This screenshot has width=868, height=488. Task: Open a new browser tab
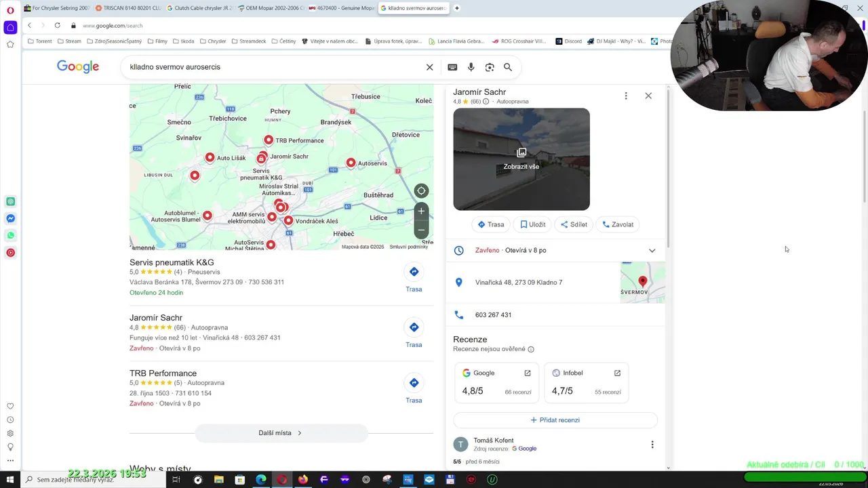(x=456, y=8)
